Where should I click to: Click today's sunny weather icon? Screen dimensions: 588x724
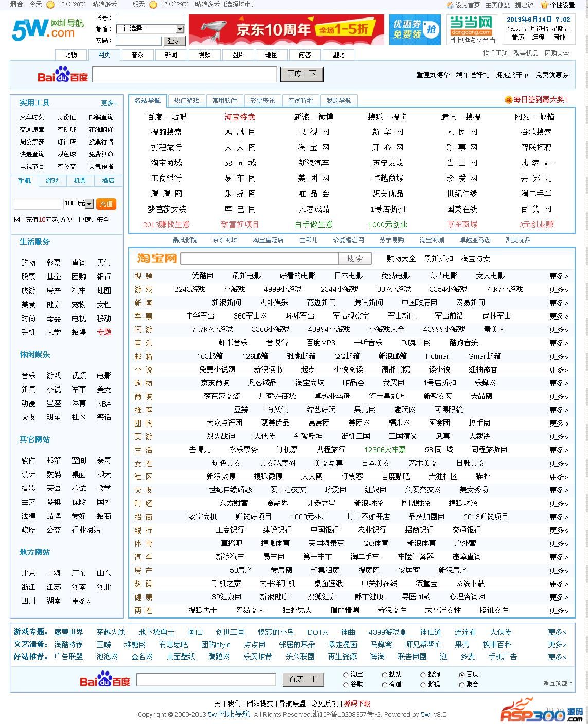(50, 5)
